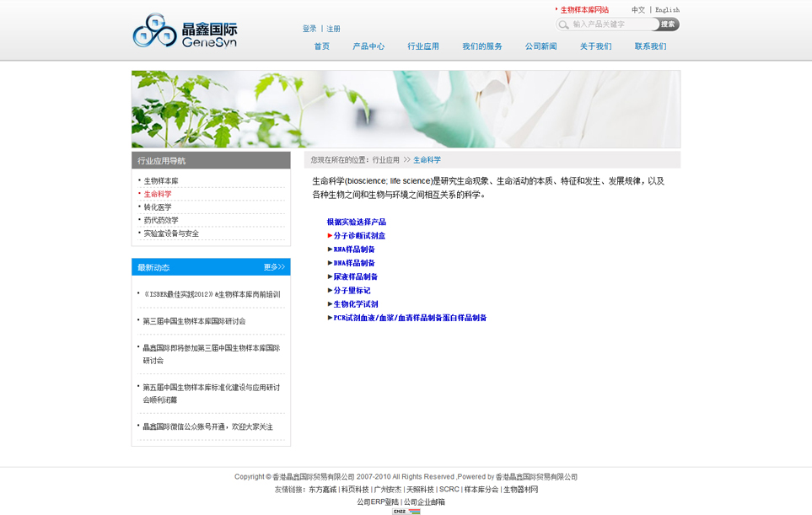Click the 根据实验选择产品 heading link
812x515 pixels.
click(x=357, y=222)
